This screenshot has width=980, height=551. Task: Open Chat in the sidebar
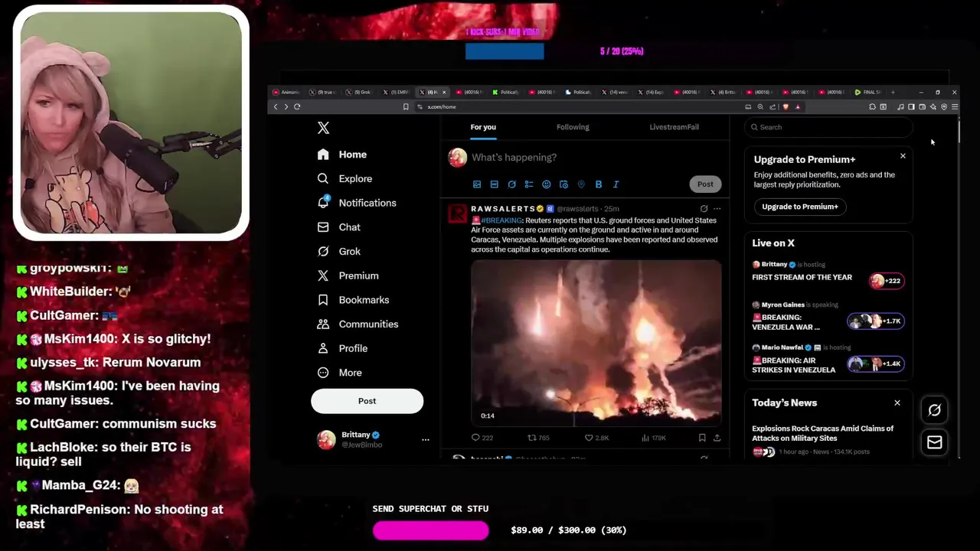(339, 227)
